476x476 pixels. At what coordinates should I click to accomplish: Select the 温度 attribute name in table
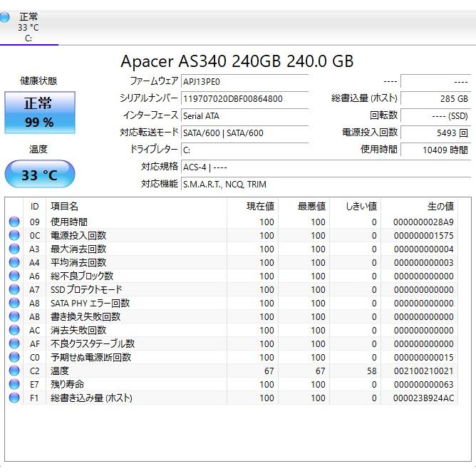[60, 371]
